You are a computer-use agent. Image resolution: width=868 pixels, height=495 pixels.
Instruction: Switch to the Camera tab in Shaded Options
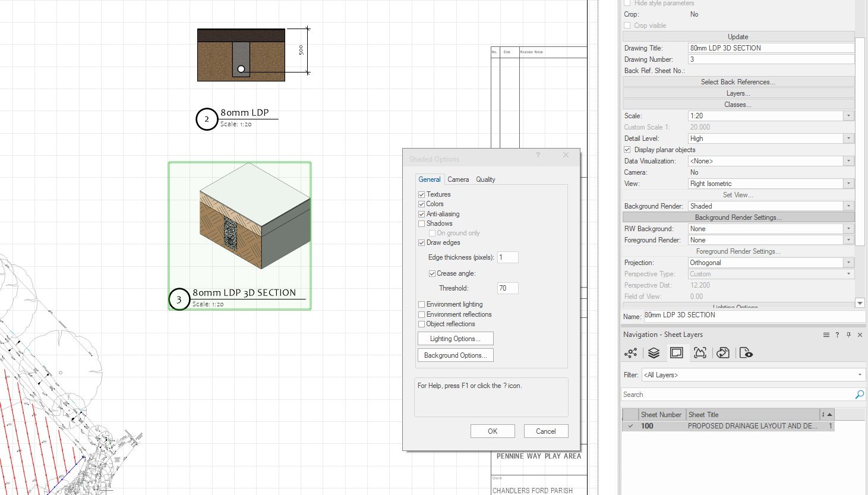(x=458, y=179)
